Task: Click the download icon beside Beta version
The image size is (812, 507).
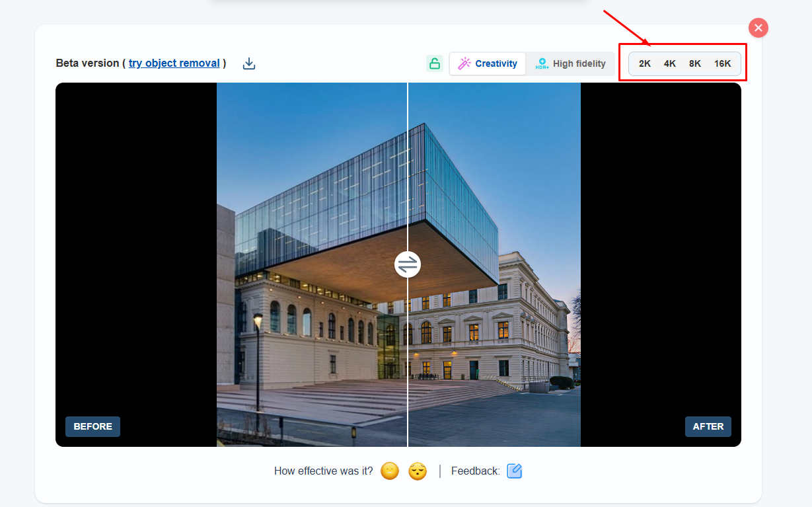Action: (x=249, y=63)
